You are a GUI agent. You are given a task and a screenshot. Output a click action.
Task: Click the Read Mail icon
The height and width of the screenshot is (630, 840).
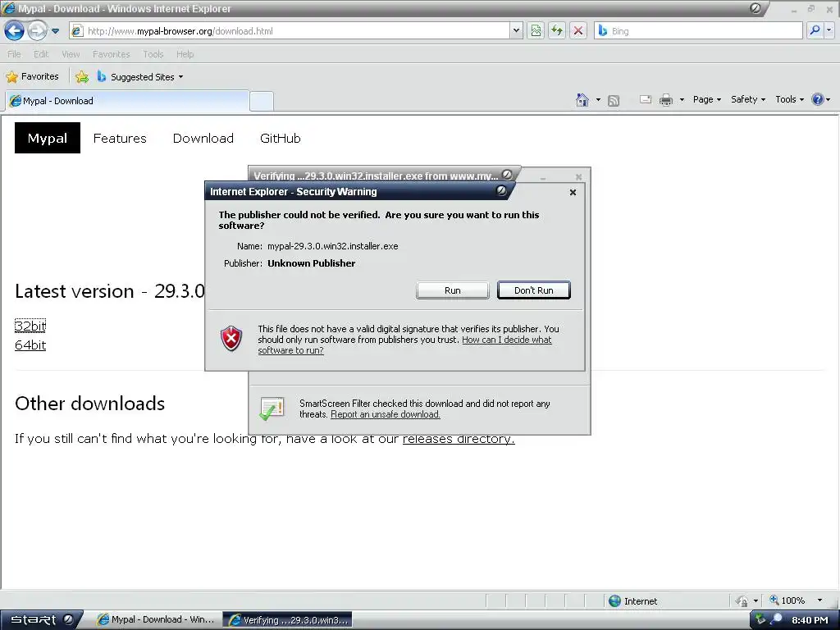click(x=646, y=99)
